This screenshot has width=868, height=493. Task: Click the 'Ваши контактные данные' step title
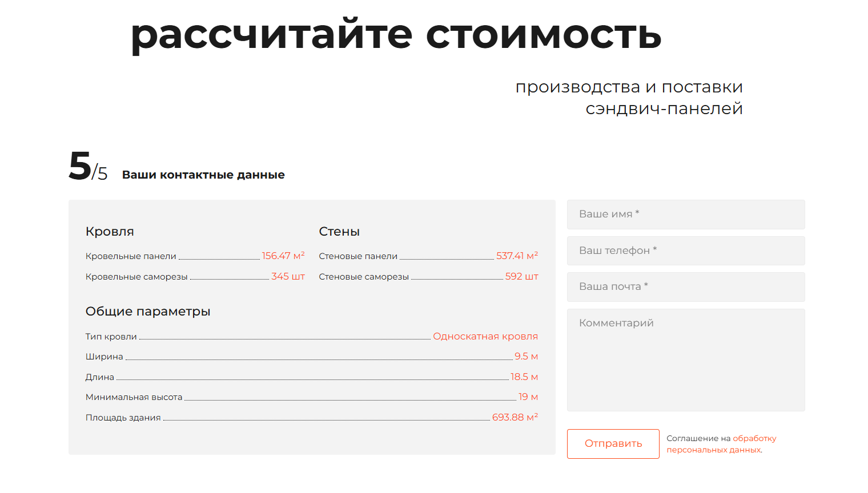click(x=203, y=175)
